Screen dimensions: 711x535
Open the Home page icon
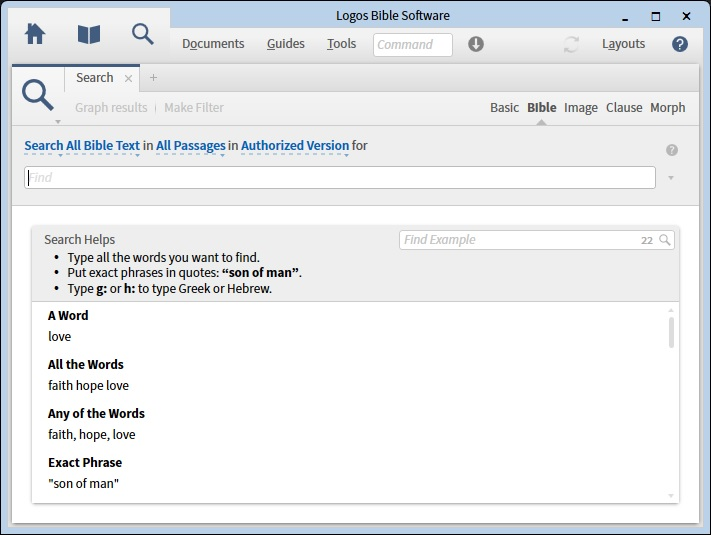click(35, 34)
